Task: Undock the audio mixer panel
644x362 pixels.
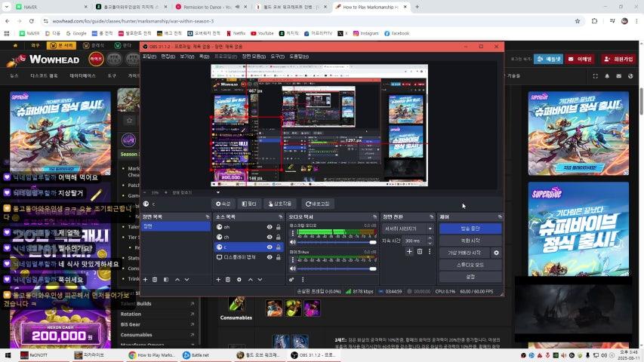Action: click(x=374, y=216)
